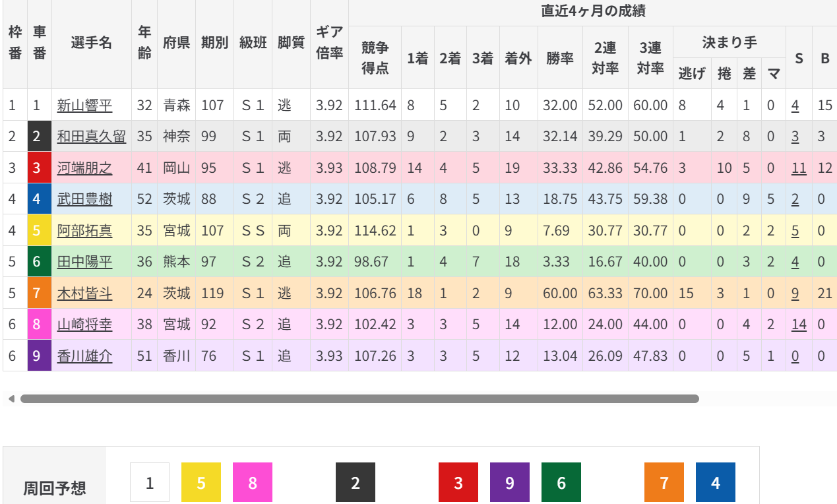Viewport: 837px width, 504px height.
Task: Click blue number 4 lineup badge
Action: pyautogui.click(x=716, y=483)
